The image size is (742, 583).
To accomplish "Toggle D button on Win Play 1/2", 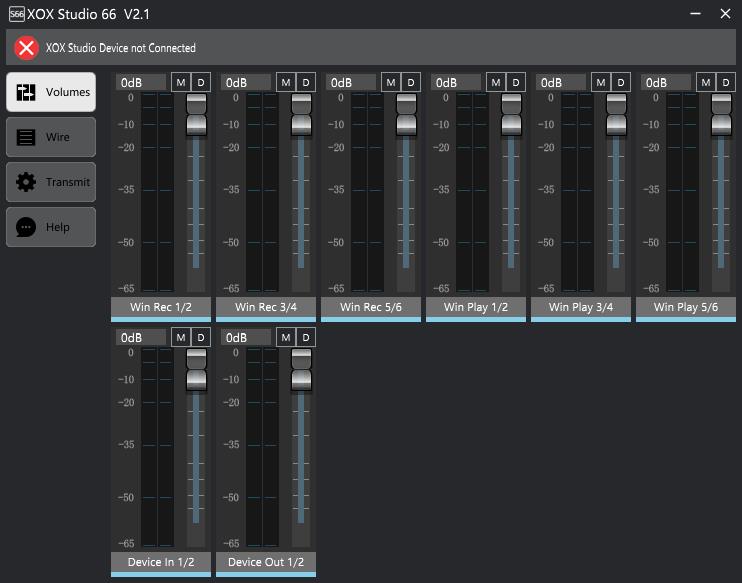I will [x=516, y=82].
